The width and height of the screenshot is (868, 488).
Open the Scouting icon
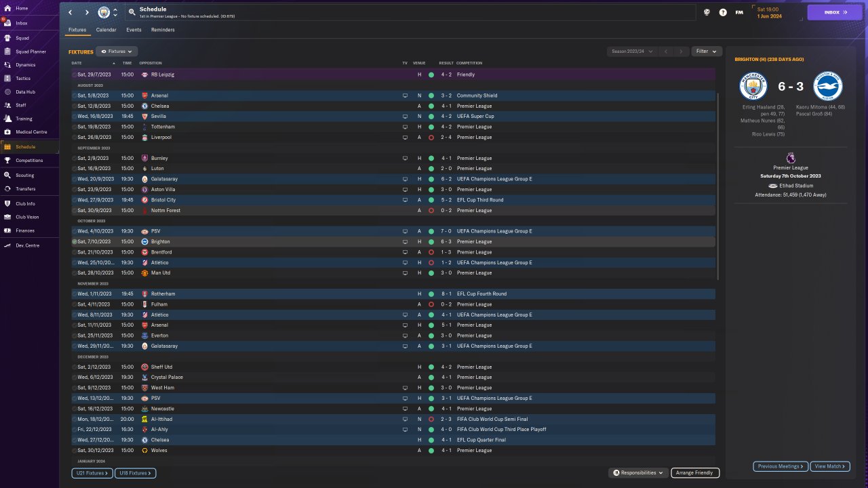(x=7, y=175)
